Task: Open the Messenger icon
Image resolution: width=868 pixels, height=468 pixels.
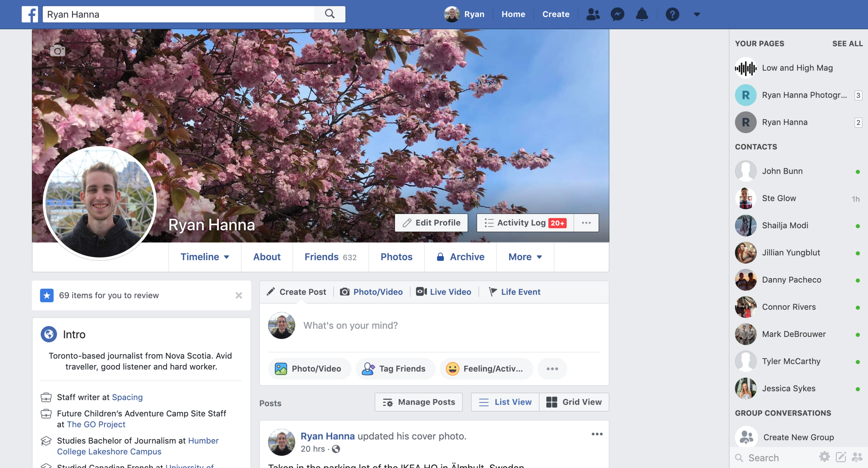Action: click(617, 14)
